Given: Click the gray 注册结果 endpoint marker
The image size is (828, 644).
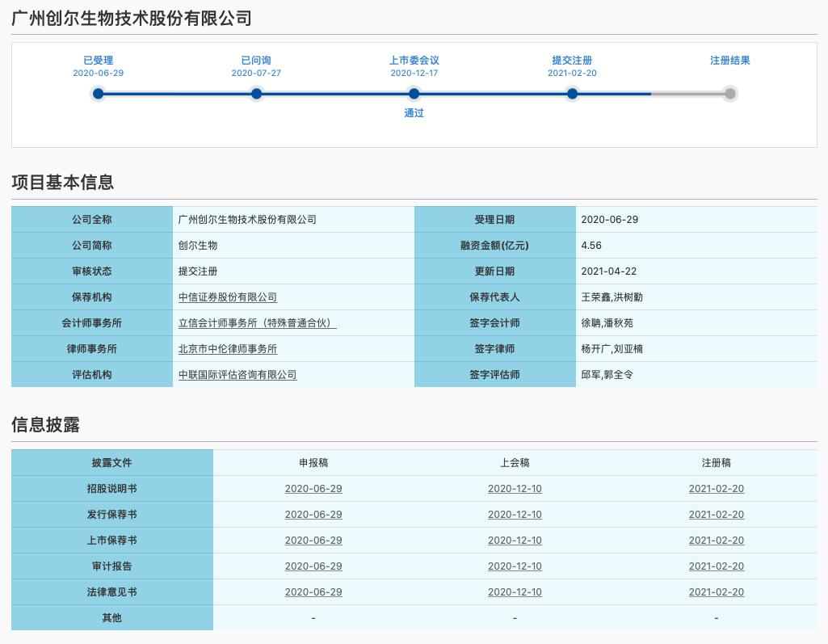Looking at the screenshot, I should coord(729,94).
